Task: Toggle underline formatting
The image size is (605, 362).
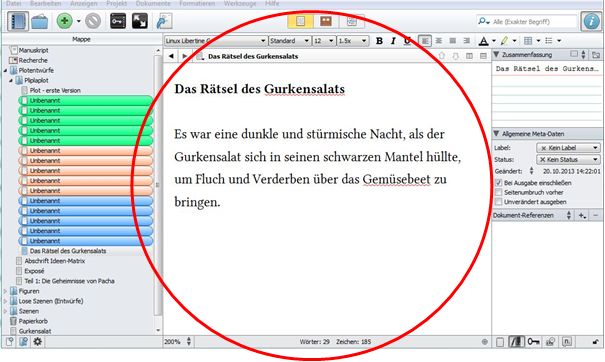Action: pyautogui.click(x=407, y=41)
